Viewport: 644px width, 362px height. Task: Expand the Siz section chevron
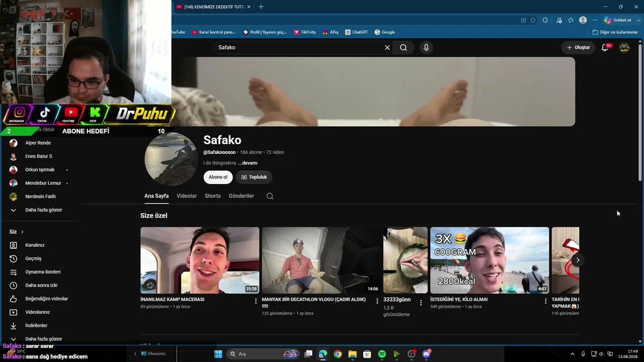coord(22,232)
